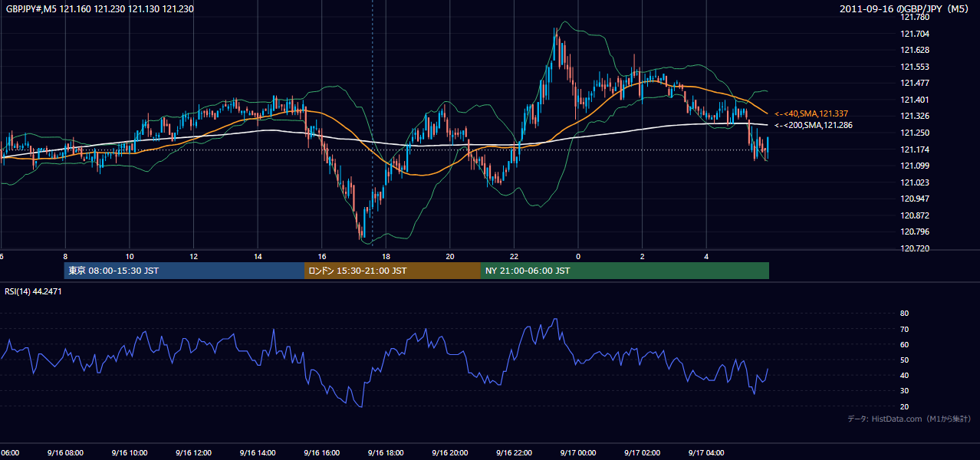Viewport: 980px width, 460px height.
Task: Click price axis value 121.704
Action: (x=913, y=34)
